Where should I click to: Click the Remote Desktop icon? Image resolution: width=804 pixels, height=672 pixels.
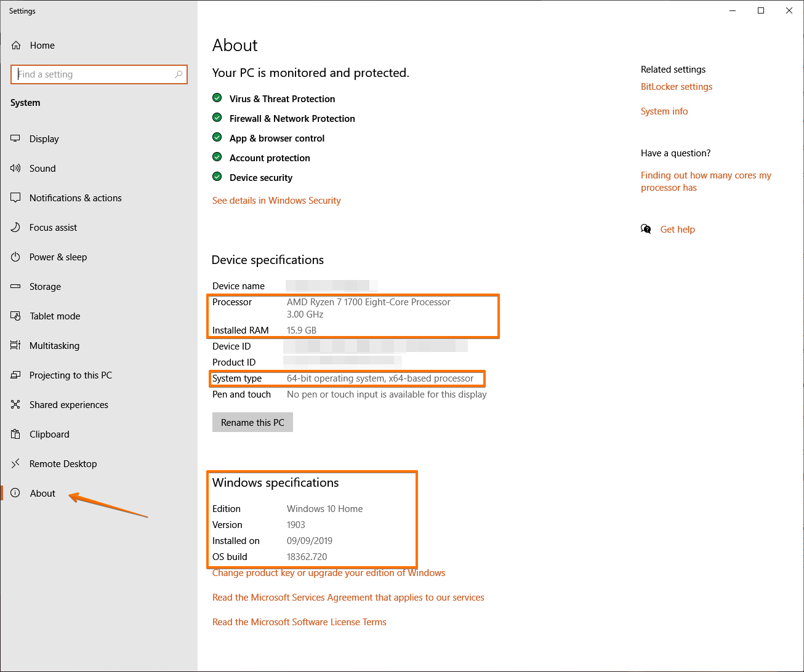15,464
